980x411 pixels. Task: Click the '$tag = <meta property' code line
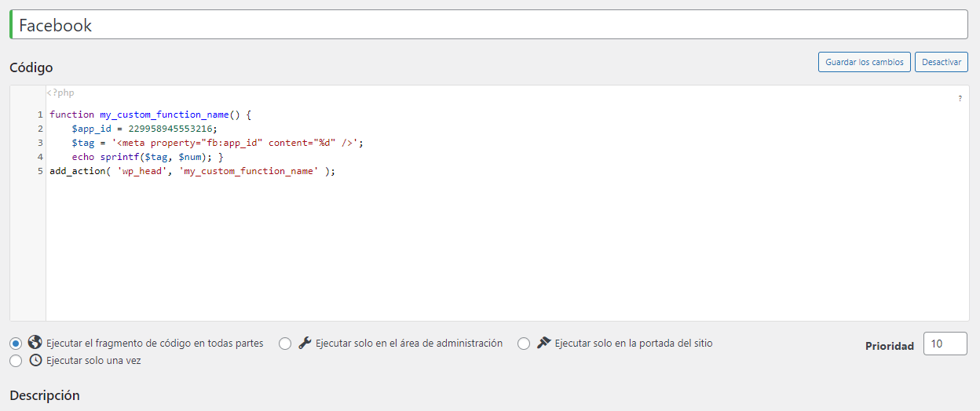[218, 143]
